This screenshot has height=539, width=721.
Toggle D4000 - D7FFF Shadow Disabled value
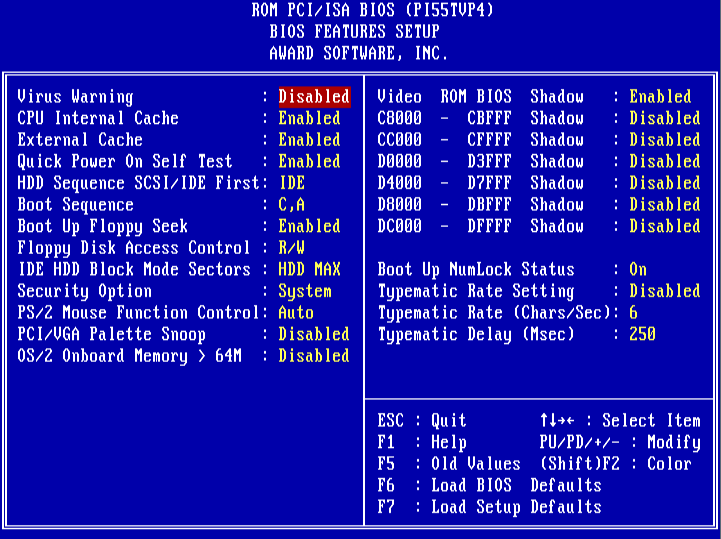(665, 183)
